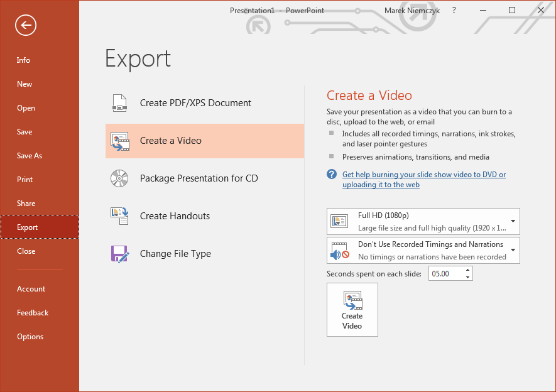Viewport: 556px width, 392px height.
Task: Choose the Create Handouts option
Action: click(205, 216)
